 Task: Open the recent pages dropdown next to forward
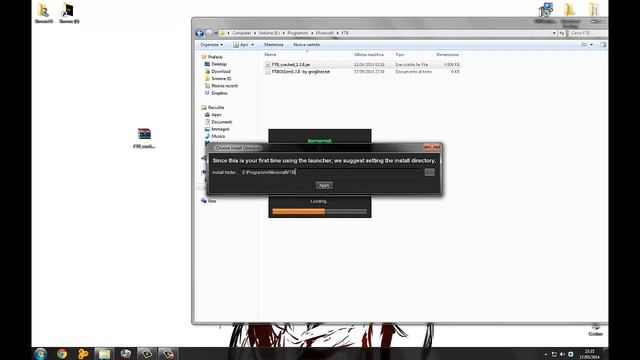216,33
